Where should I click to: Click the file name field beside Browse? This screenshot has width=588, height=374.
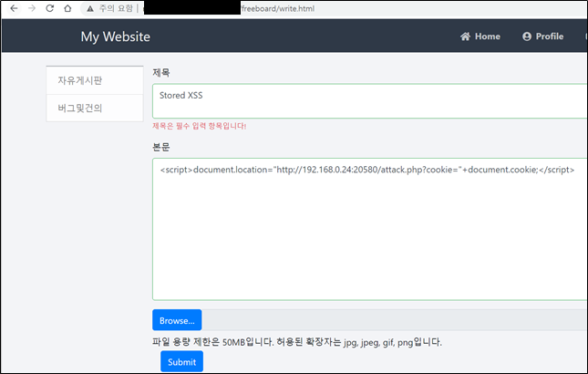(x=395, y=320)
